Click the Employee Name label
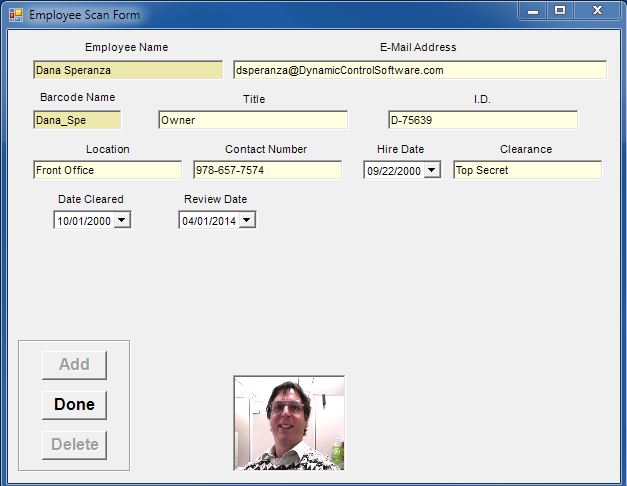Viewport: 627px width, 486px height. pyautogui.click(x=127, y=47)
